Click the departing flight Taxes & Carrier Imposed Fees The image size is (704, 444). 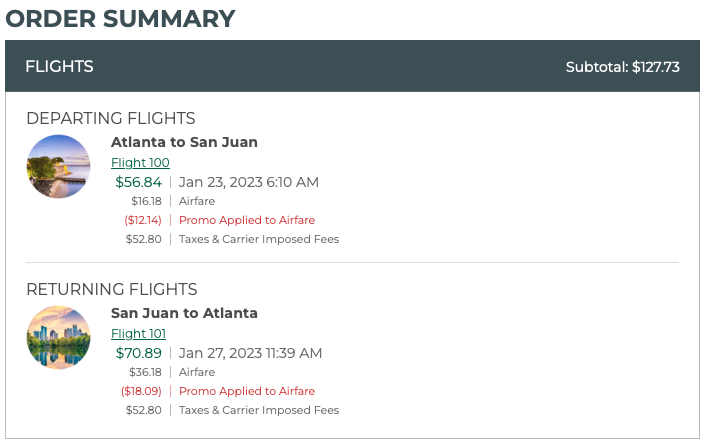pos(259,239)
